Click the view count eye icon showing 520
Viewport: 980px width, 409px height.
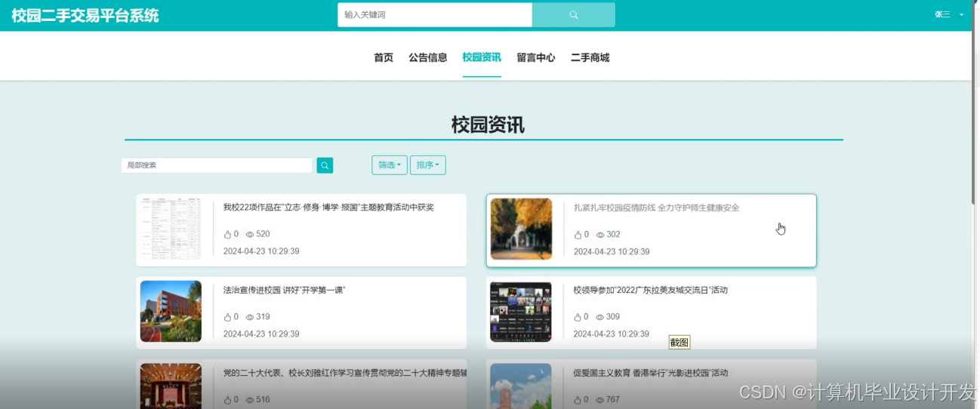pyautogui.click(x=250, y=235)
